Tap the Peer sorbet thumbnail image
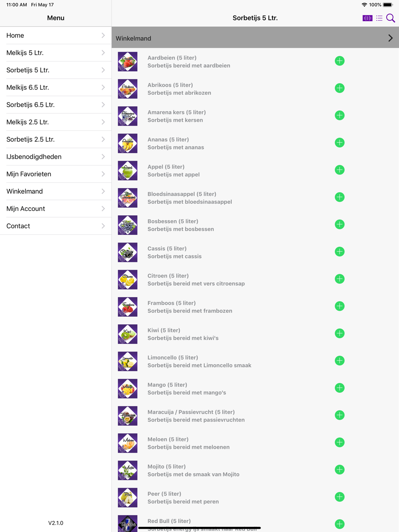This screenshot has width=399, height=532. click(x=128, y=498)
